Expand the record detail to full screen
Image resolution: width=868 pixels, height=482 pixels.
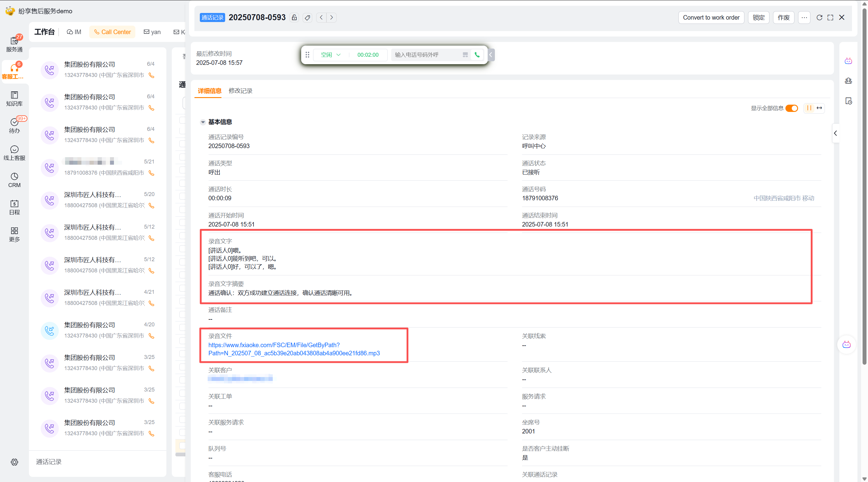coord(830,17)
